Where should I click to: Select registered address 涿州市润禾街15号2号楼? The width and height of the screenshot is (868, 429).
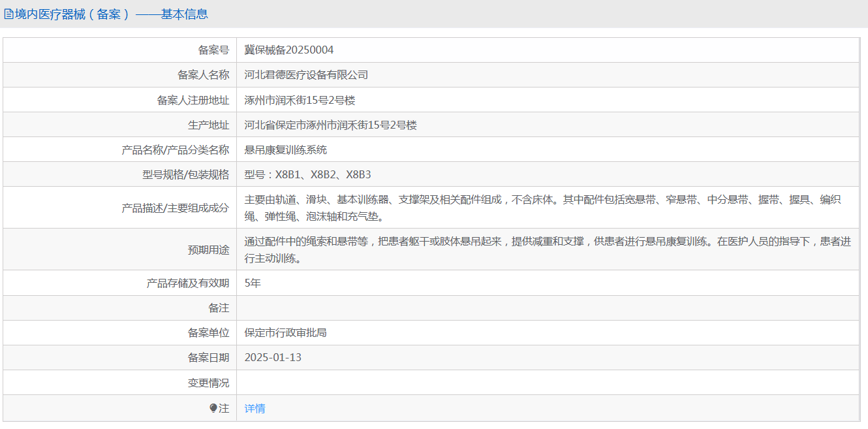click(300, 100)
